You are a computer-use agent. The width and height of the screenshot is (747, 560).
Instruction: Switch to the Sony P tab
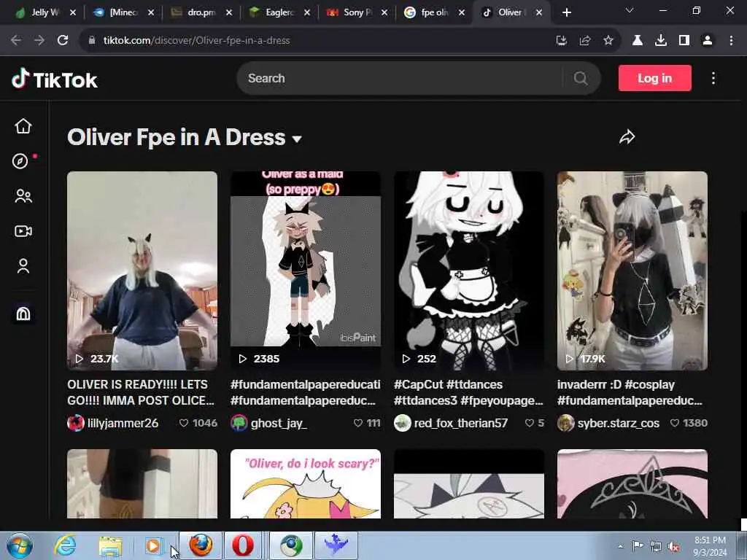coord(358,12)
